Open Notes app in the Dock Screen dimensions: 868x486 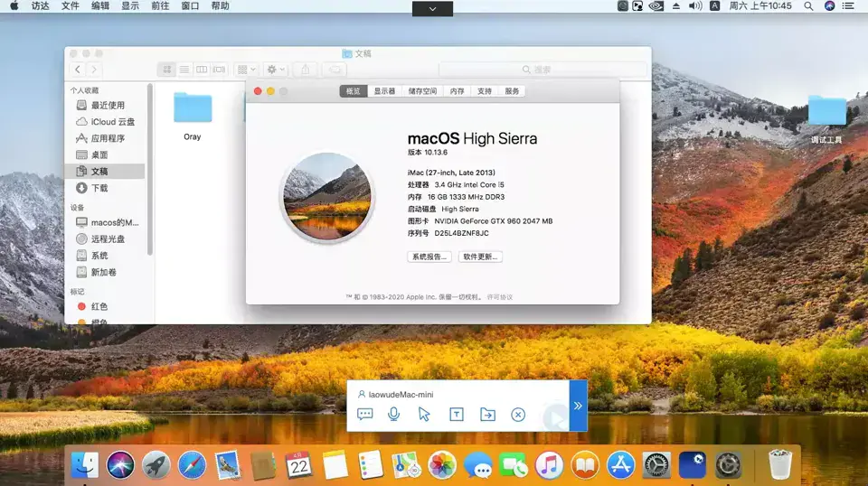(335, 465)
